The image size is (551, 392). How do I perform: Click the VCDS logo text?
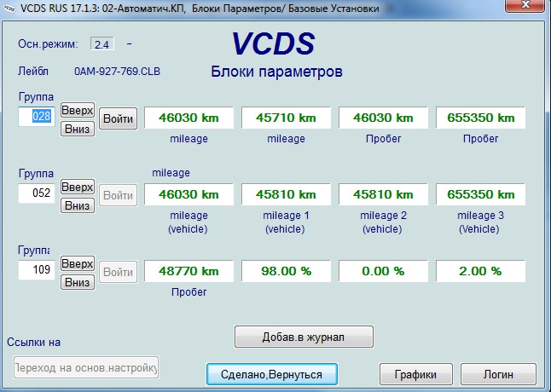274,43
